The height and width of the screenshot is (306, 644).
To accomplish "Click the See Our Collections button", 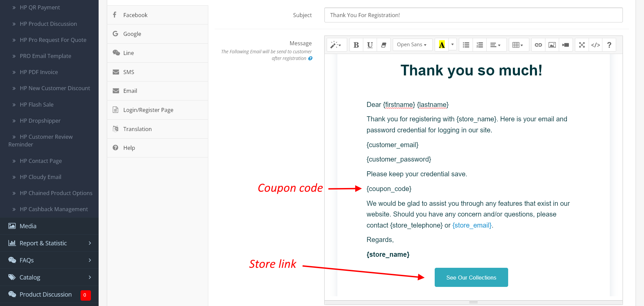I will pyautogui.click(x=471, y=278).
